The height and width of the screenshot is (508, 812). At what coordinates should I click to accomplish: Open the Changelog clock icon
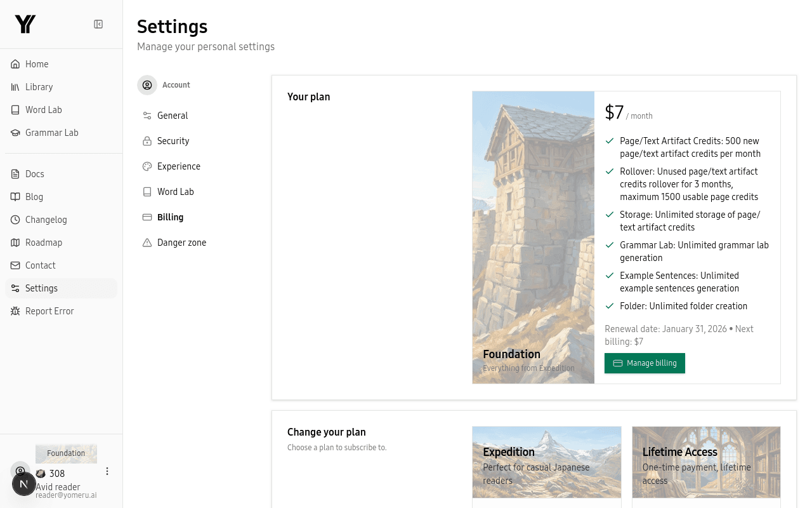tap(15, 220)
